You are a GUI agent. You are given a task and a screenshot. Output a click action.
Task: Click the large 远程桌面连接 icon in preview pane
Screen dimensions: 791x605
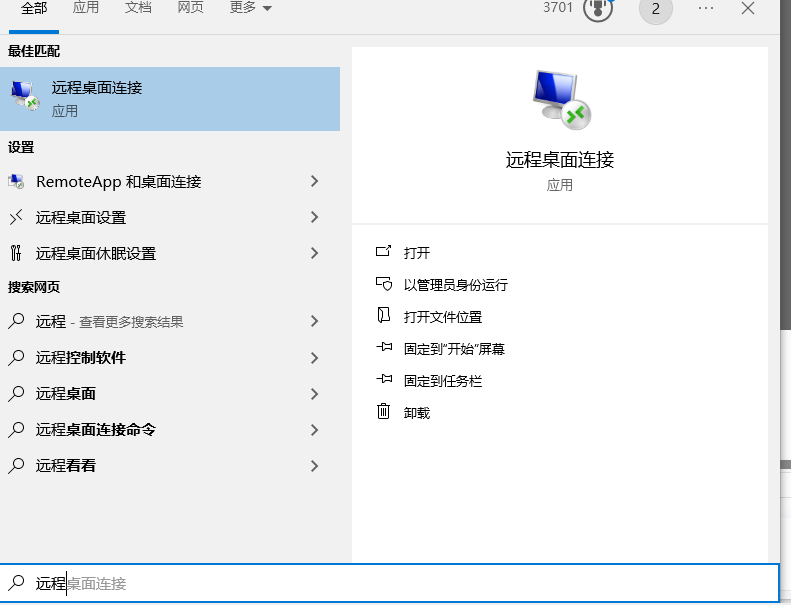560,100
